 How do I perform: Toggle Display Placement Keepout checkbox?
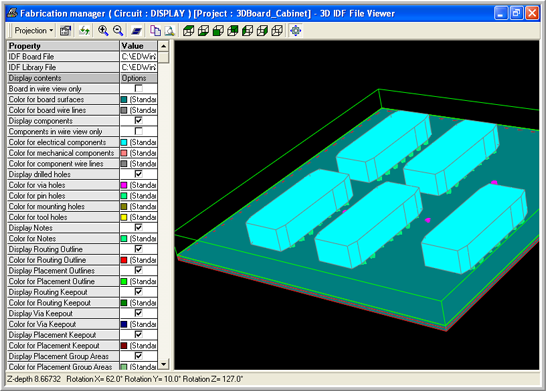(x=138, y=335)
